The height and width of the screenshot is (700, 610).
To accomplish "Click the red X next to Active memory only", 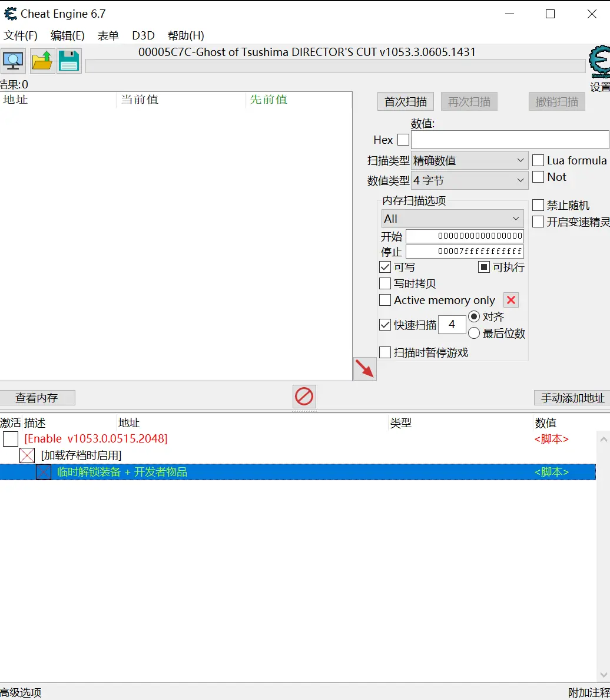I will (511, 300).
